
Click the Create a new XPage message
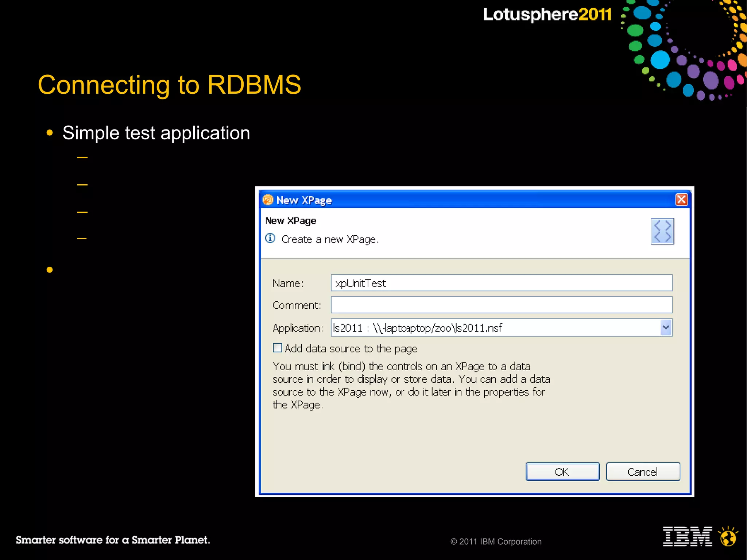(330, 239)
